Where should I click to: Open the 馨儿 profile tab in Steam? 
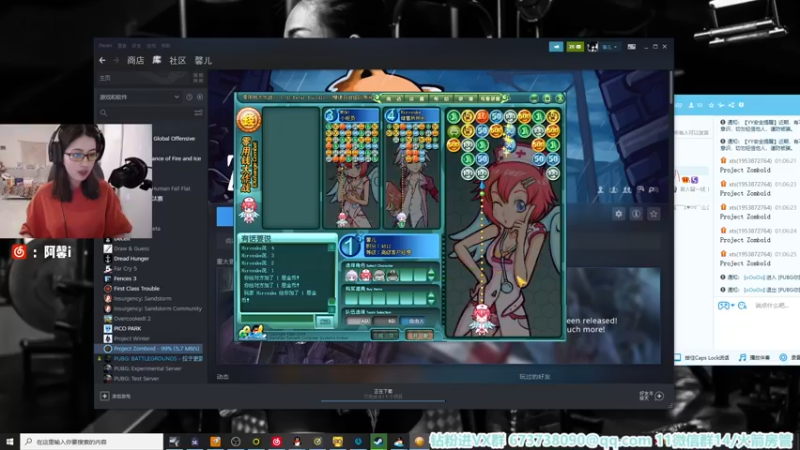pos(203,60)
